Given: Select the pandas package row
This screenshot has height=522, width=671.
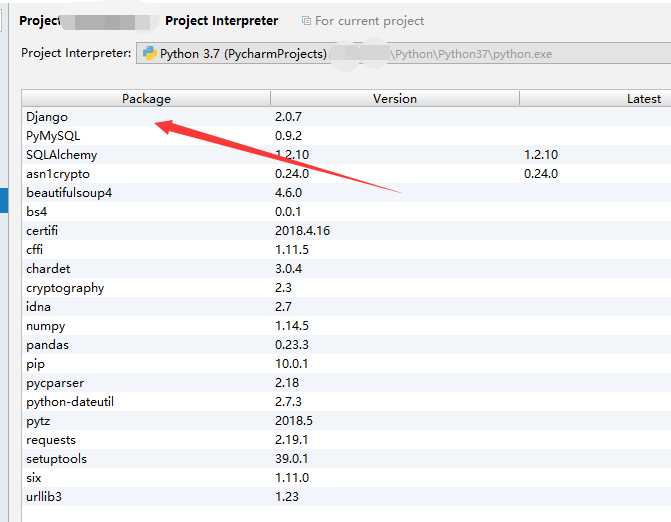Looking at the screenshot, I should coord(346,344).
